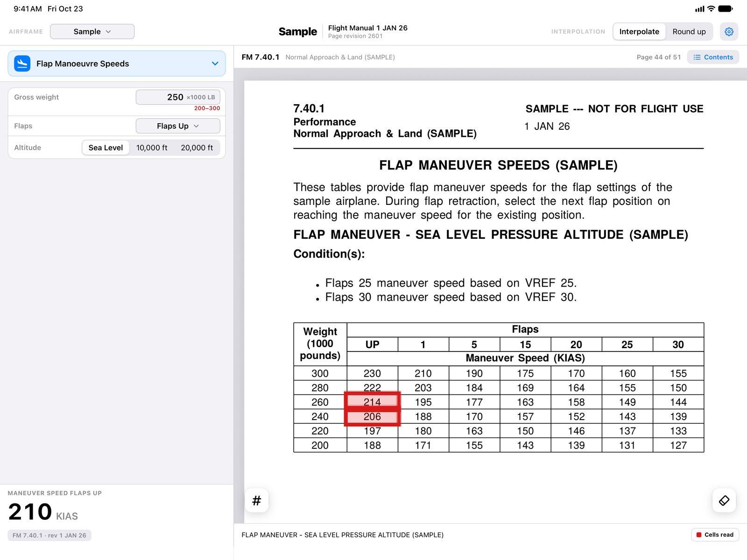
Task: Tap the Contents list icon
Action: [x=697, y=57]
